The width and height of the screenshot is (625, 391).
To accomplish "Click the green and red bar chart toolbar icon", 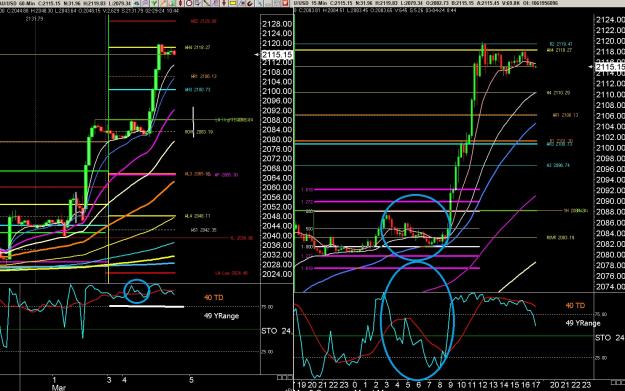I will (171, 3).
